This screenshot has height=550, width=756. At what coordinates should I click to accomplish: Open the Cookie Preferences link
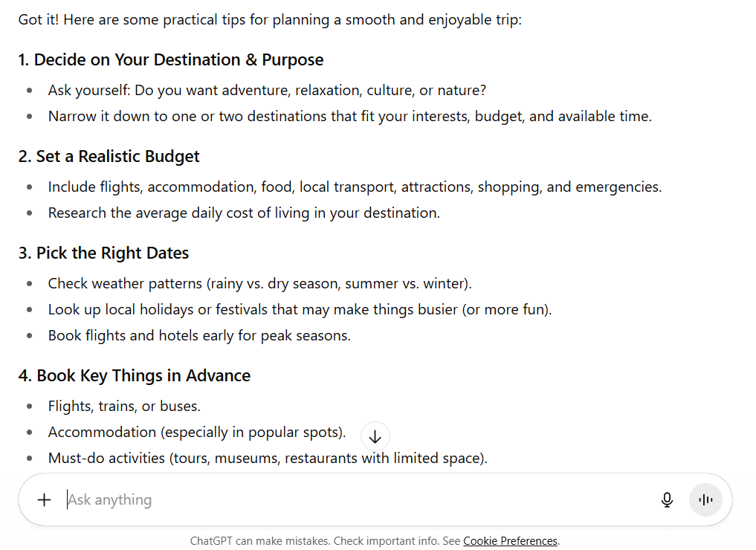tap(510, 541)
